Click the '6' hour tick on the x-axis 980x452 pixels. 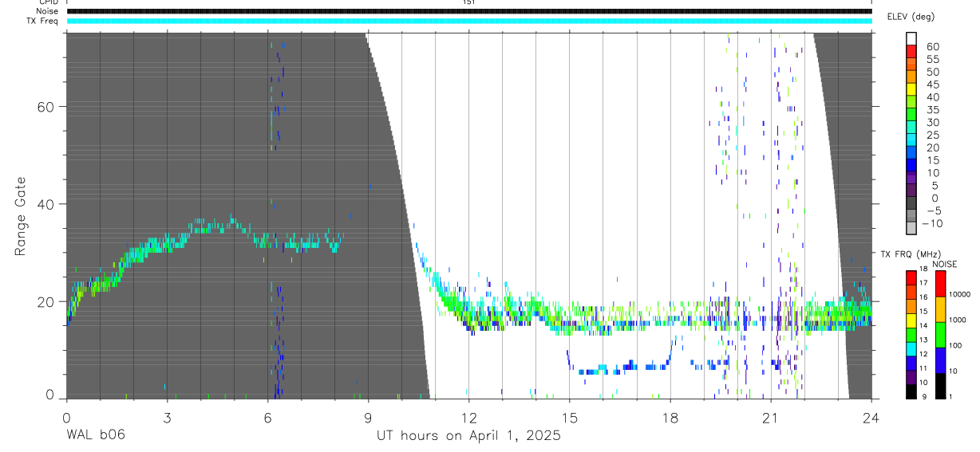coord(267,417)
